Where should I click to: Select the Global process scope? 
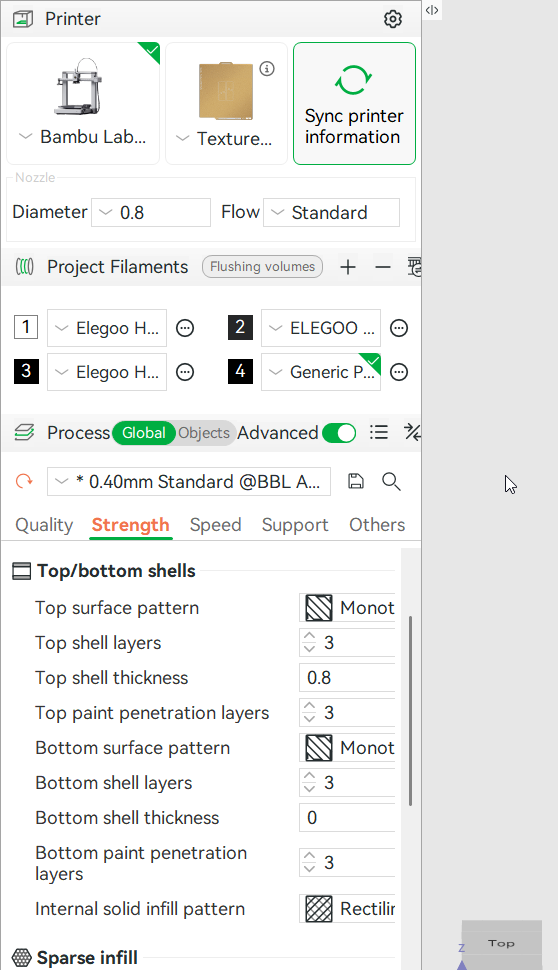point(144,433)
